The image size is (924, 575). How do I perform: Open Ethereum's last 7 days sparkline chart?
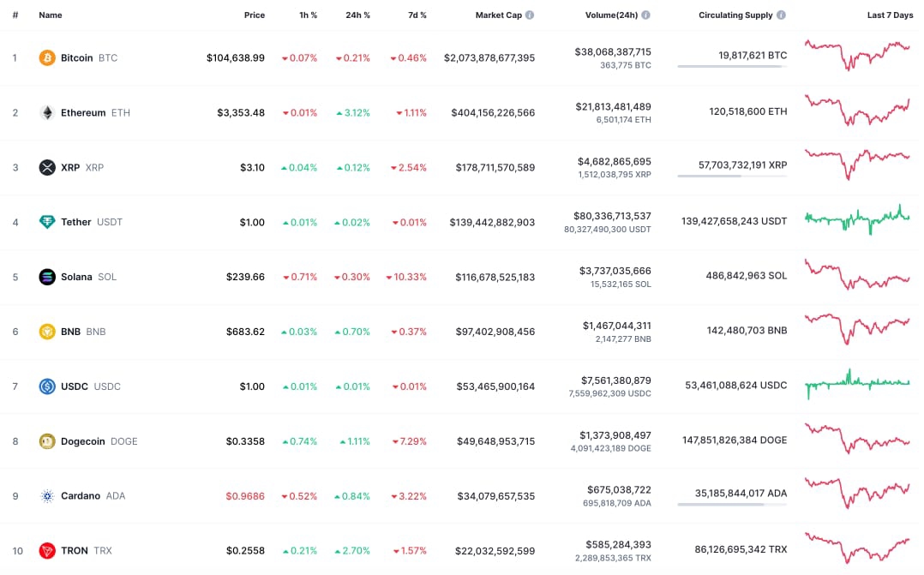click(857, 111)
